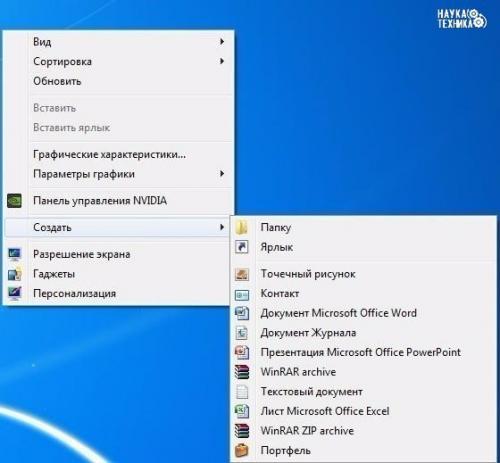Open Разрешение экрана settings

pyautogui.click(x=118, y=254)
